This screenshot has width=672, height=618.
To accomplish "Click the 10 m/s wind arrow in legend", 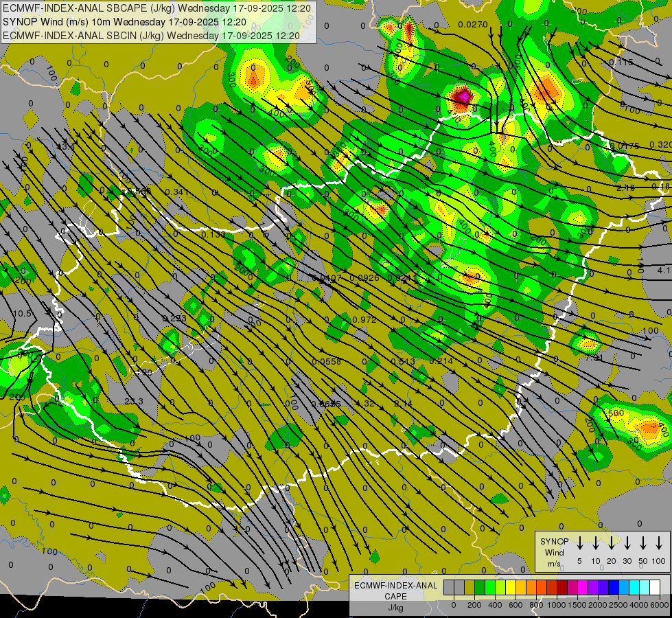I will [x=595, y=543].
